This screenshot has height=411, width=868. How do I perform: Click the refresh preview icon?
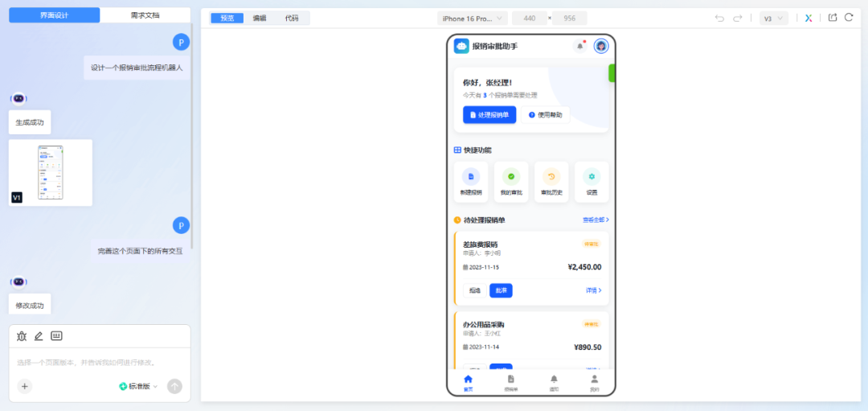point(849,18)
